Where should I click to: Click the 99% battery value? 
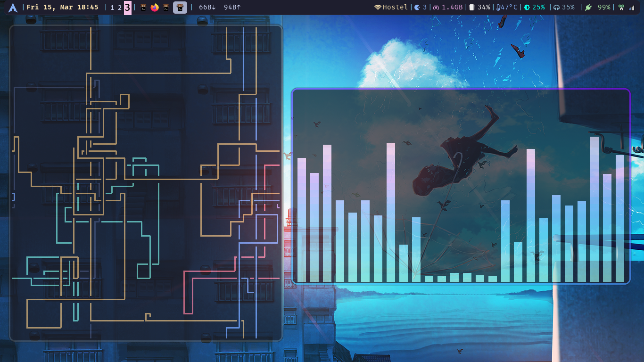click(604, 8)
